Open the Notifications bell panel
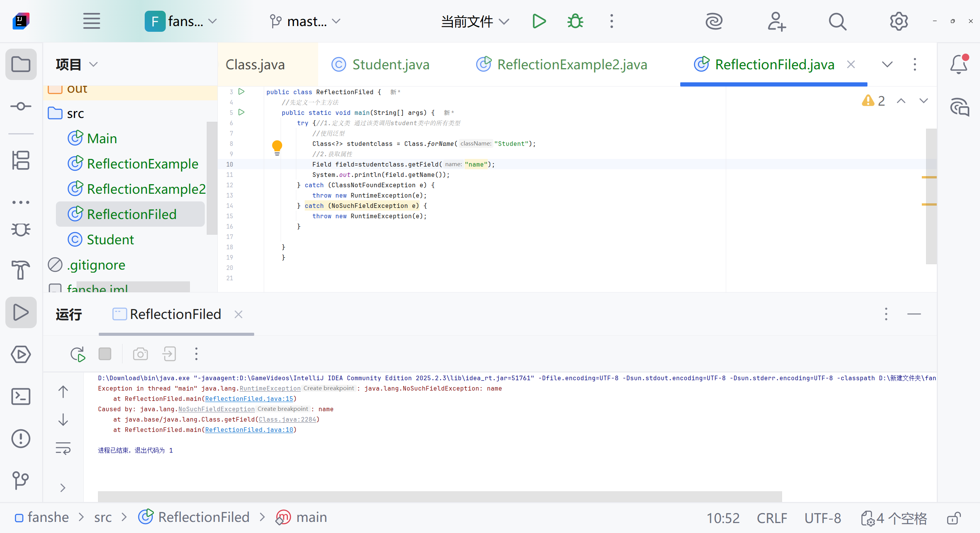Screen dimensions: 980x533 (x=959, y=64)
